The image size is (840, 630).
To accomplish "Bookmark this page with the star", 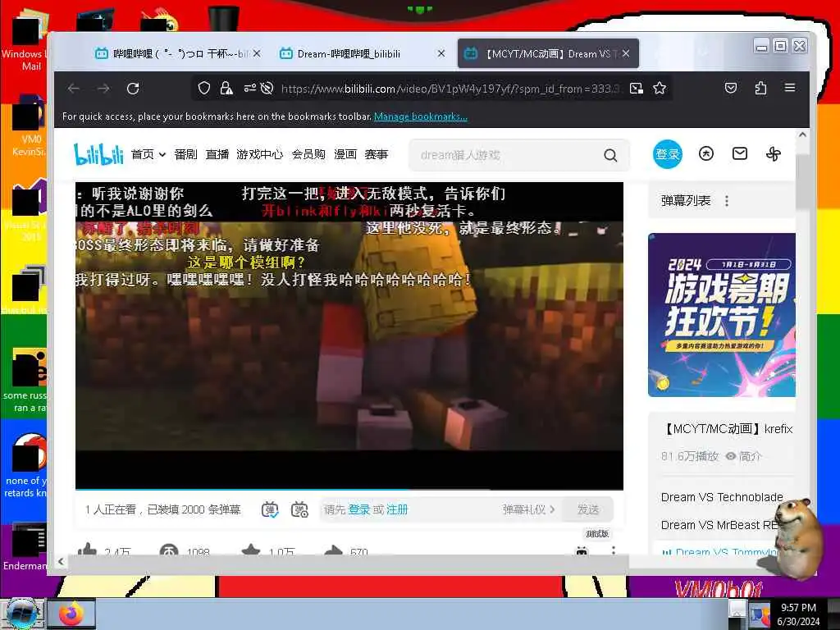I will point(660,89).
